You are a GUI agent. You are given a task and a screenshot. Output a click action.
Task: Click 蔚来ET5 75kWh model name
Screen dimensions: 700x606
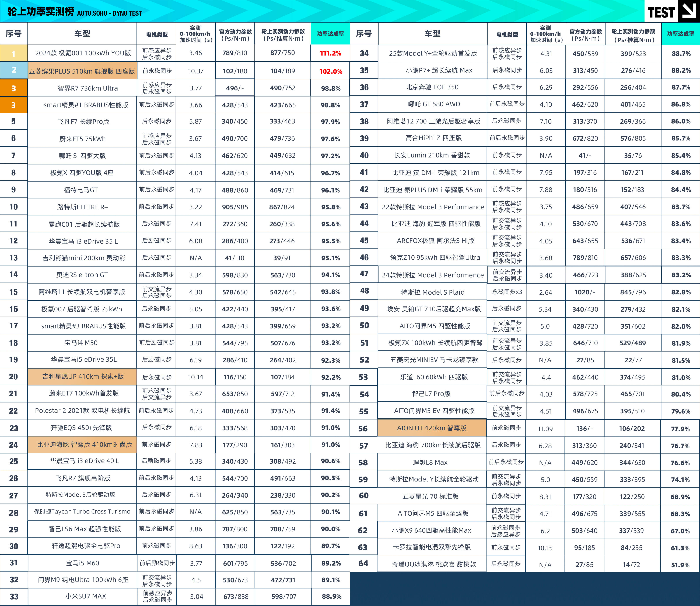[82, 139]
